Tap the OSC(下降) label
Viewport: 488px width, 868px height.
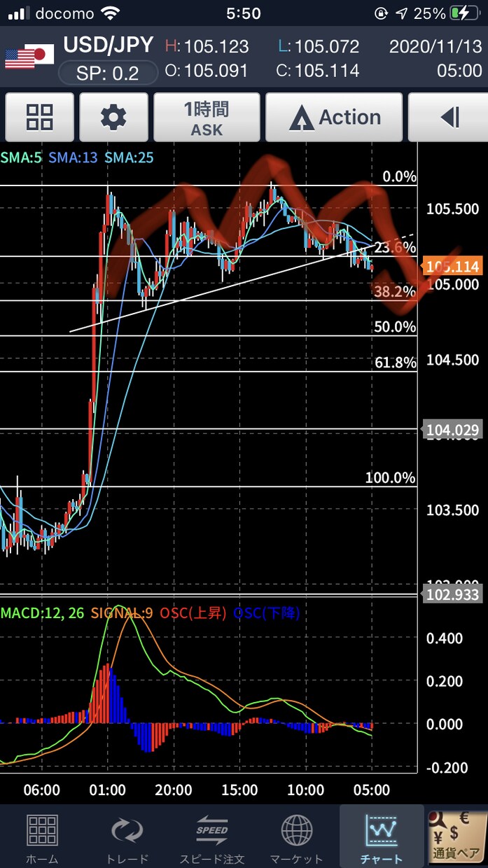[267, 613]
